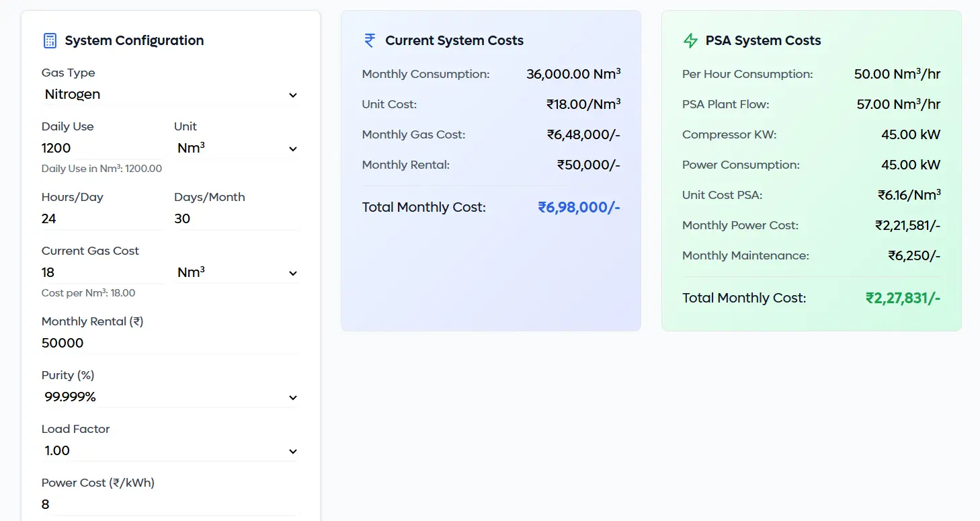The image size is (980, 521).
Task: Click the Power Cost field containing 8
Action: [x=171, y=505]
